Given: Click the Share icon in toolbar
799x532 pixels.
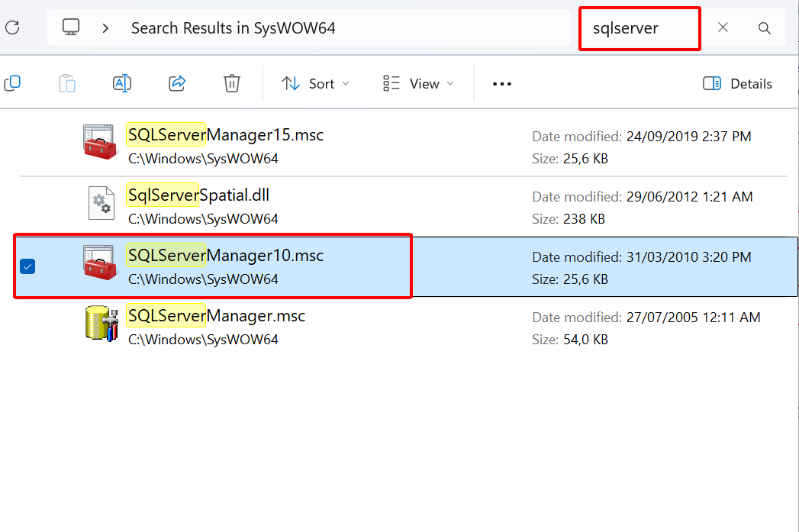Looking at the screenshot, I should click(x=177, y=83).
